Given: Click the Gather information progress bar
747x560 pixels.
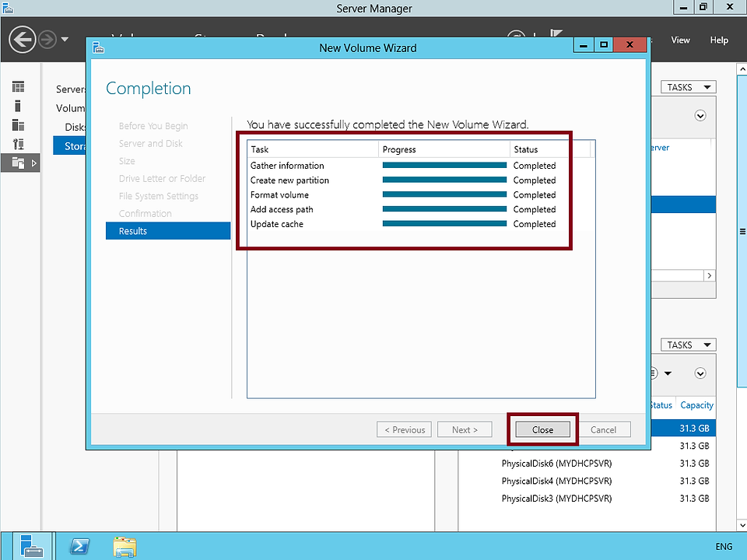Looking at the screenshot, I should click(x=444, y=165).
